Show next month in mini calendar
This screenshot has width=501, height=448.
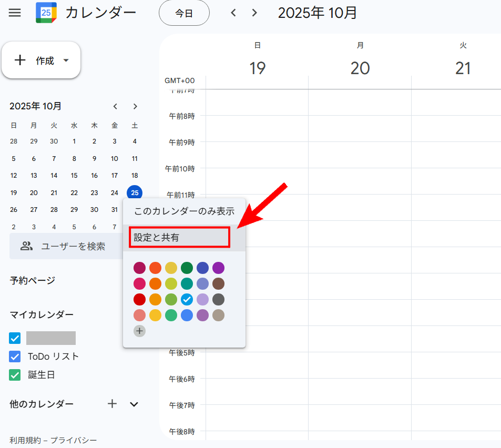(x=135, y=106)
